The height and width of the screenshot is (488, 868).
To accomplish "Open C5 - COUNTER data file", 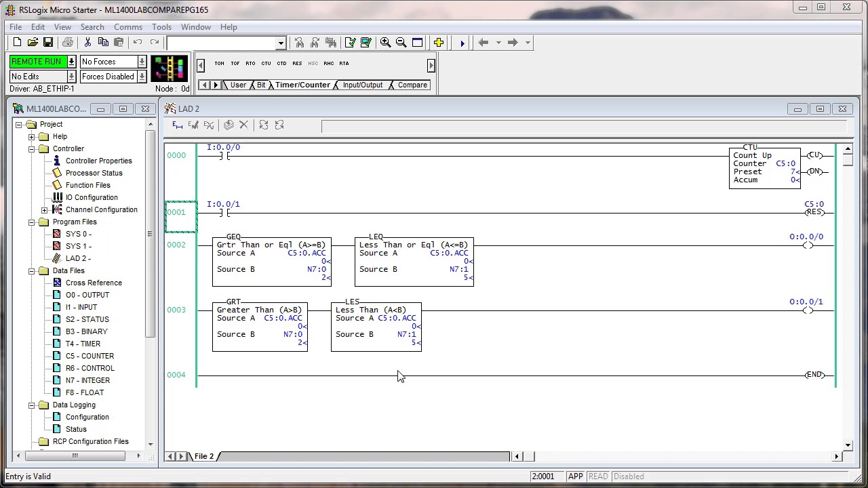I will (x=90, y=357).
